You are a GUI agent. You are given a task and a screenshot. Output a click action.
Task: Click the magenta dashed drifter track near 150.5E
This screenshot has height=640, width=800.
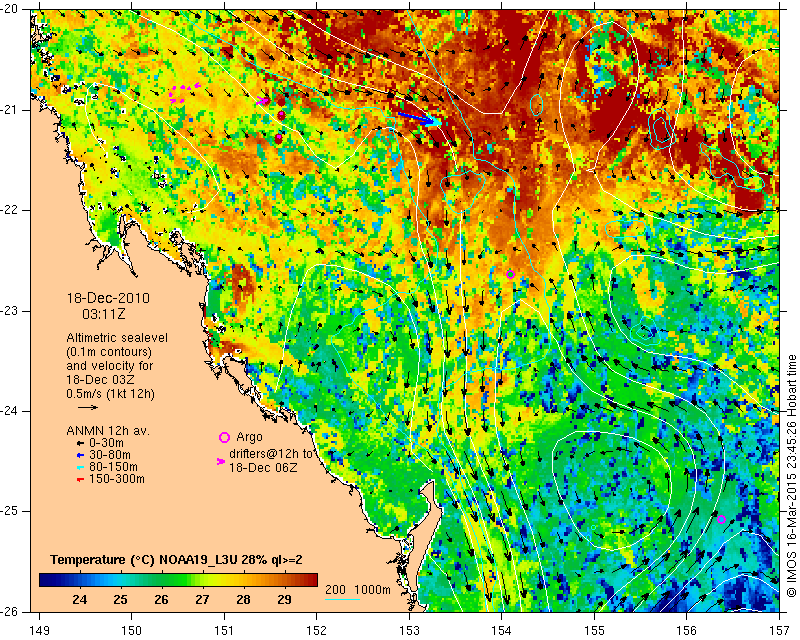coord(184,94)
